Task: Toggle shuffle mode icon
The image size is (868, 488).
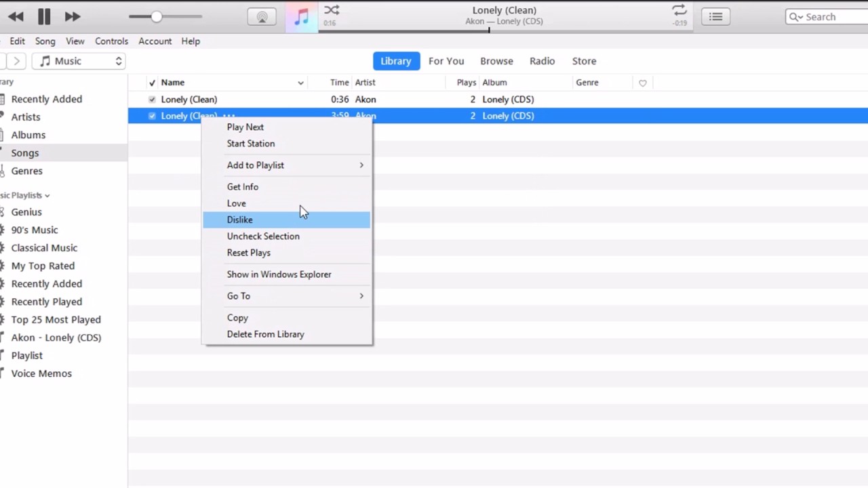Action: (x=332, y=10)
